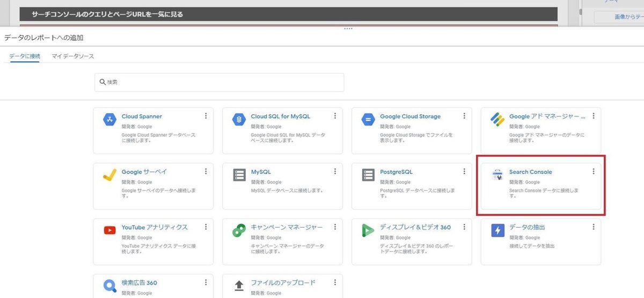Click the Google サーベイ checkmark icon
644x298 pixels.
click(x=109, y=175)
